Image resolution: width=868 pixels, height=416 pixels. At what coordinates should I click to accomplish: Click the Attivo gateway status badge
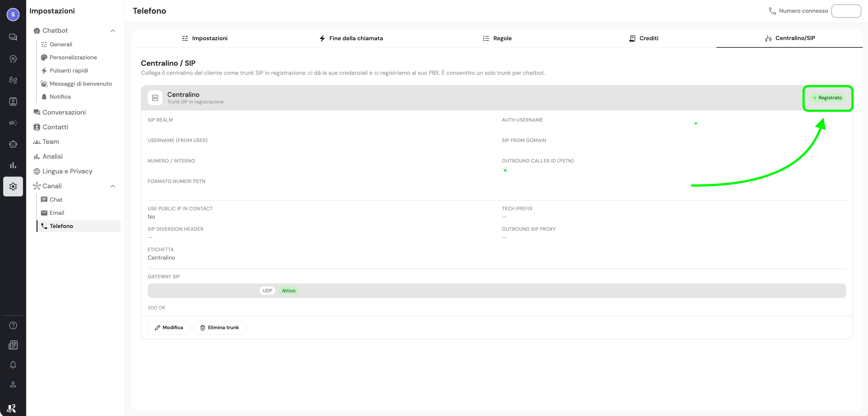tap(288, 291)
